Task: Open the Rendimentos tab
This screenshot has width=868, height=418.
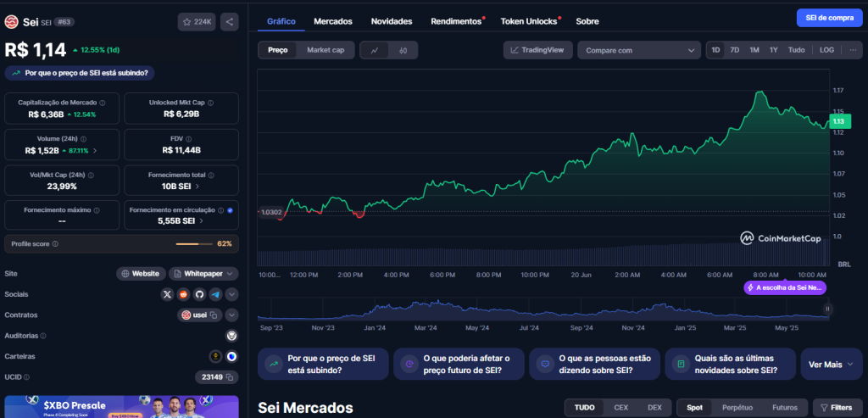Action: coord(457,21)
